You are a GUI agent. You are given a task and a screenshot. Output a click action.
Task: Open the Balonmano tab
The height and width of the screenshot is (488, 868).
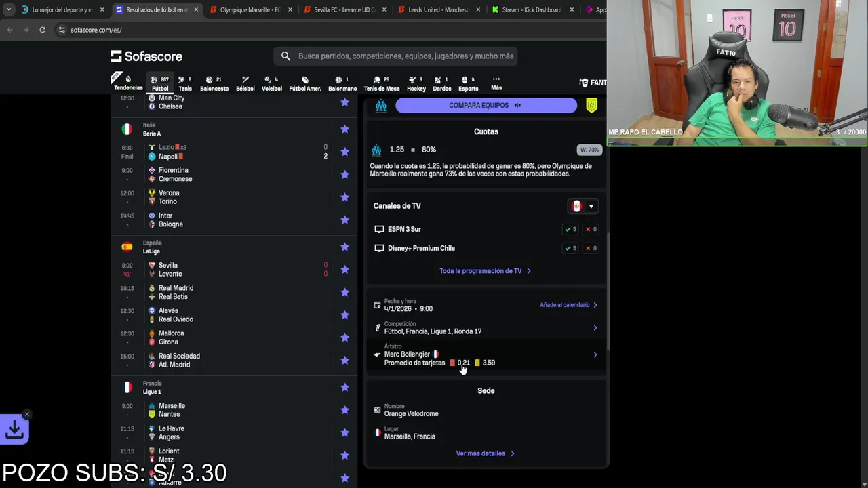click(342, 83)
